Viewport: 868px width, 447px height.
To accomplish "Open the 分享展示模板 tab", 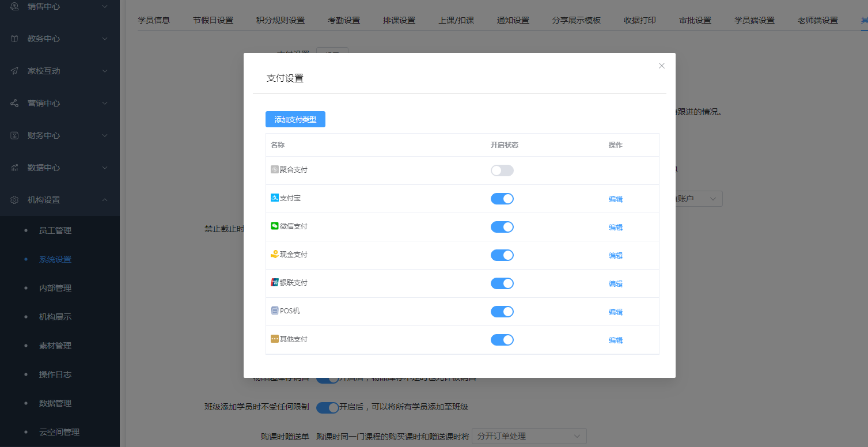I will [x=577, y=20].
